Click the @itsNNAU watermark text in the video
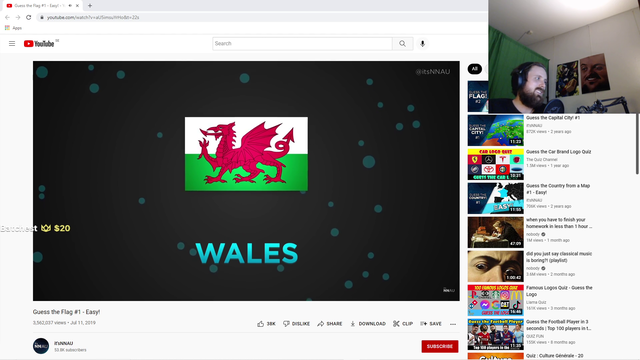 pyautogui.click(x=433, y=72)
